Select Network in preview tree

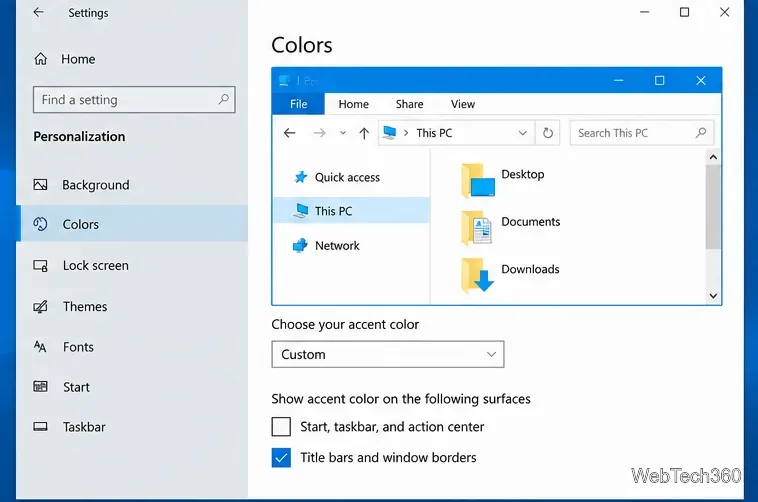pyautogui.click(x=351, y=246)
